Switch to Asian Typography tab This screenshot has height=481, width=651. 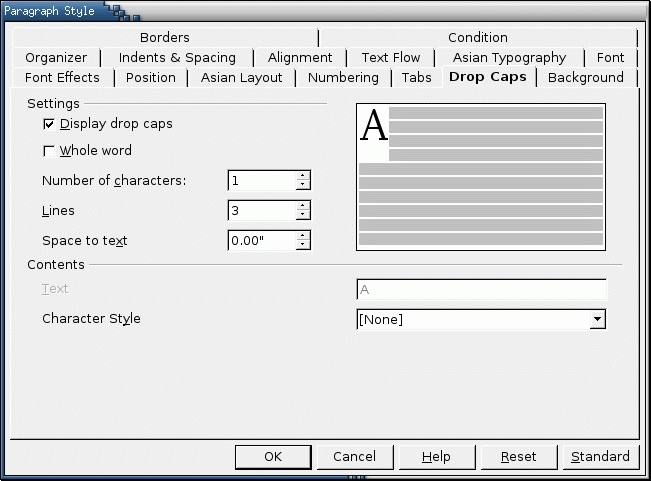(x=509, y=58)
